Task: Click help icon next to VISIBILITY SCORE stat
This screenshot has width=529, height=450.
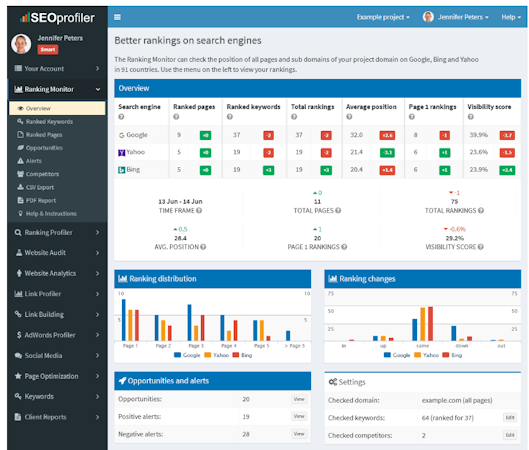Action: click(480, 247)
